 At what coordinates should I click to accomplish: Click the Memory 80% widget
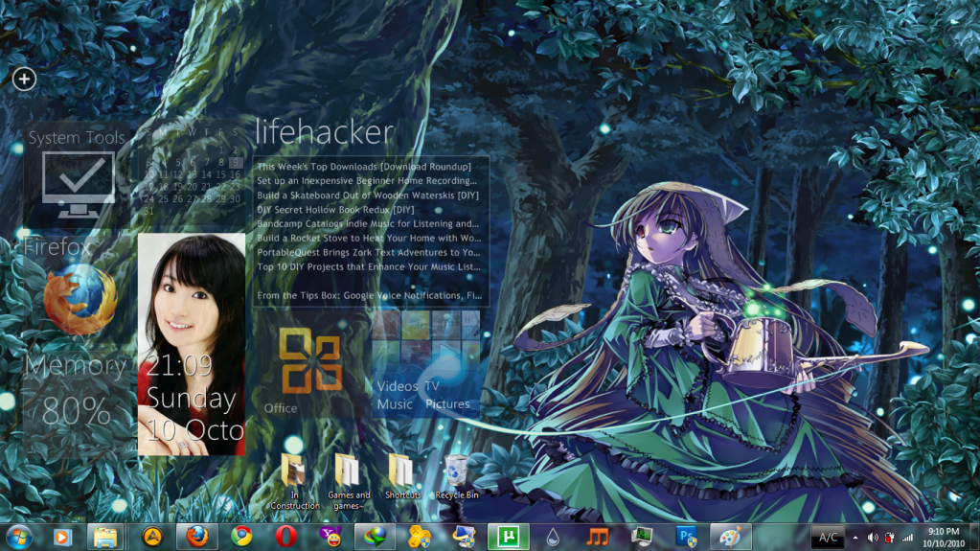click(76, 393)
